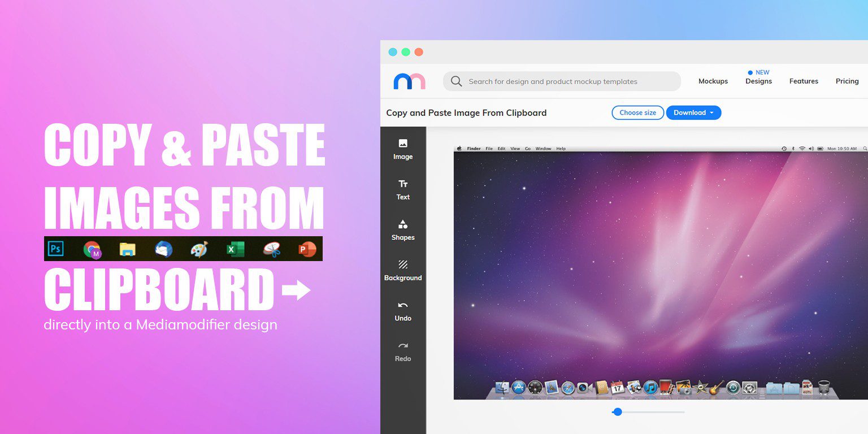Image resolution: width=868 pixels, height=434 pixels.
Task: Click the Mediamodifier logo
Action: [408, 81]
